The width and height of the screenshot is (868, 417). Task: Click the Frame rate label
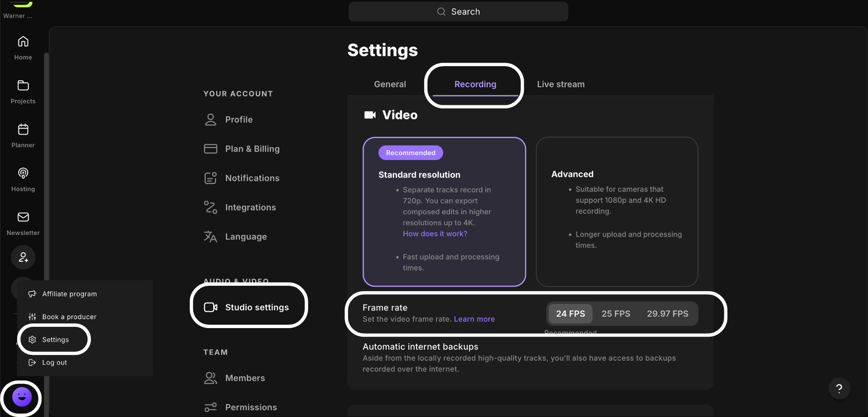pyautogui.click(x=385, y=308)
